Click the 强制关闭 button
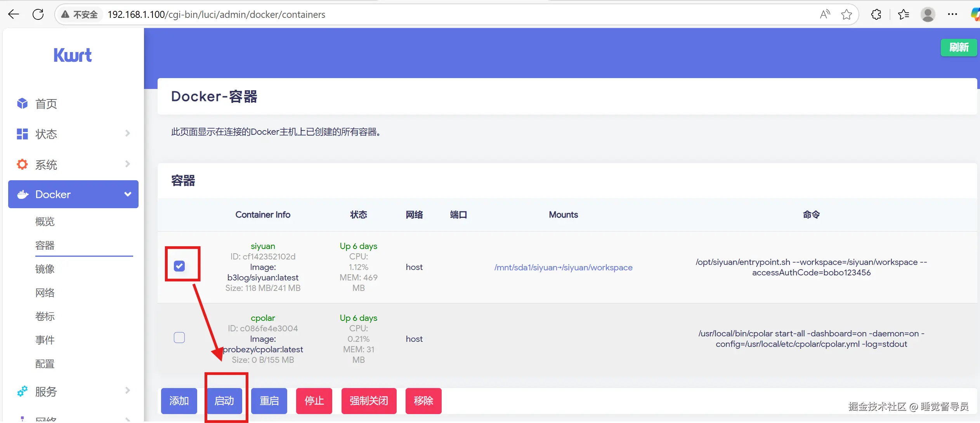Viewport: 980px width, 423px height. click(x=369, y=400)
